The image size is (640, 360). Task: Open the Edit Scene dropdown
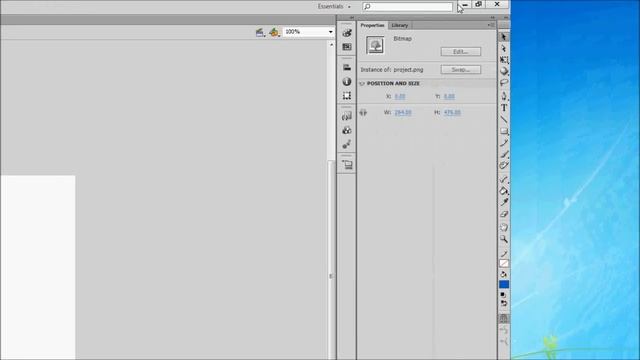point(260,32)
